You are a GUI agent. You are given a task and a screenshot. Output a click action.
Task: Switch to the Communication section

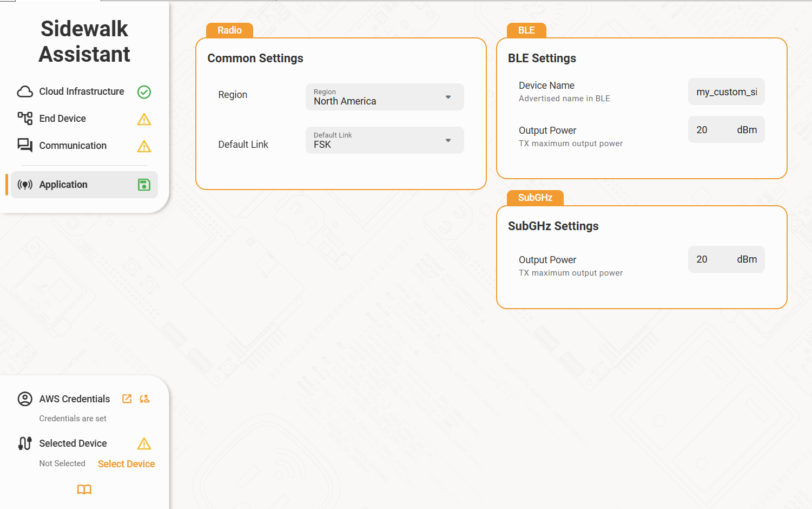tap(84, 146)
